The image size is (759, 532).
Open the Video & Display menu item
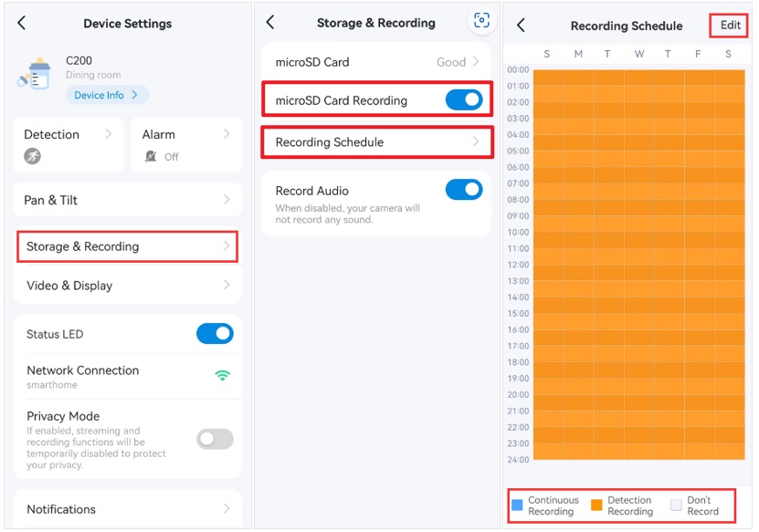[127, 286]
